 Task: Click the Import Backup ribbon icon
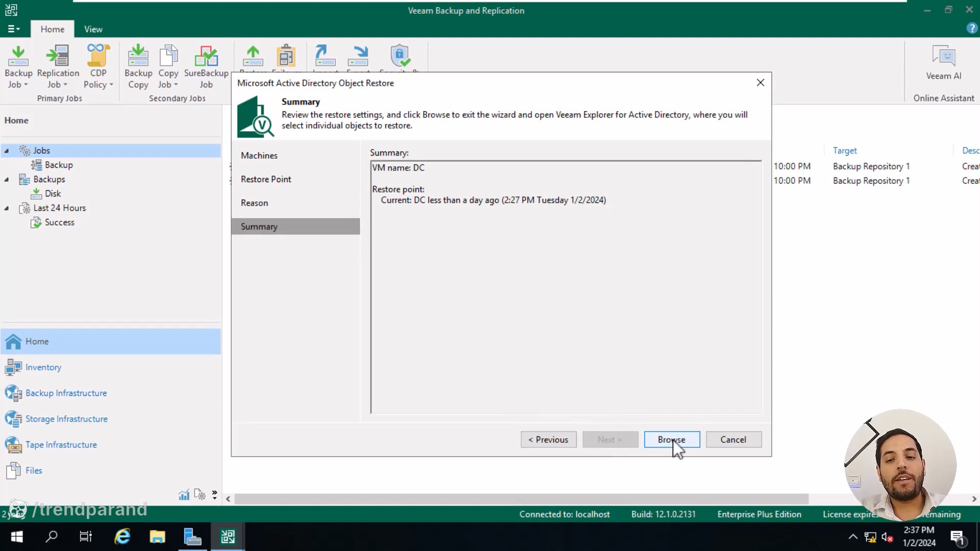(325, 56)
